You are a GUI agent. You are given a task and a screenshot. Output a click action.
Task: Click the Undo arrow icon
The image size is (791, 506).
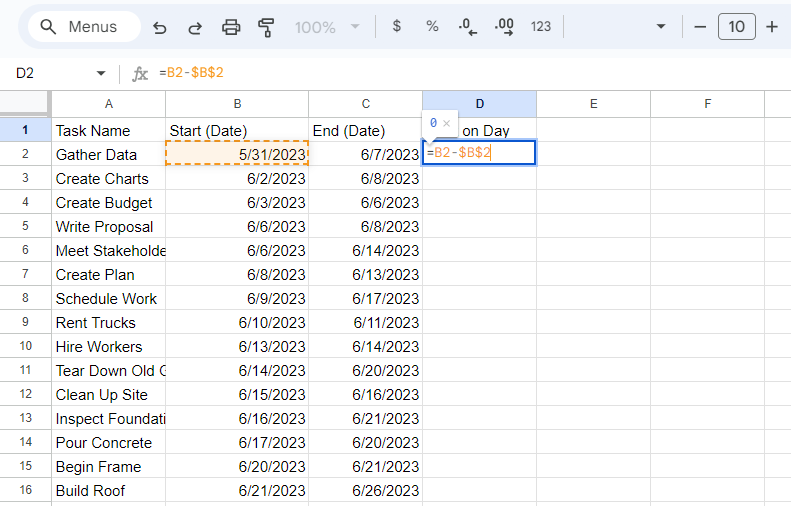point(159,27)
